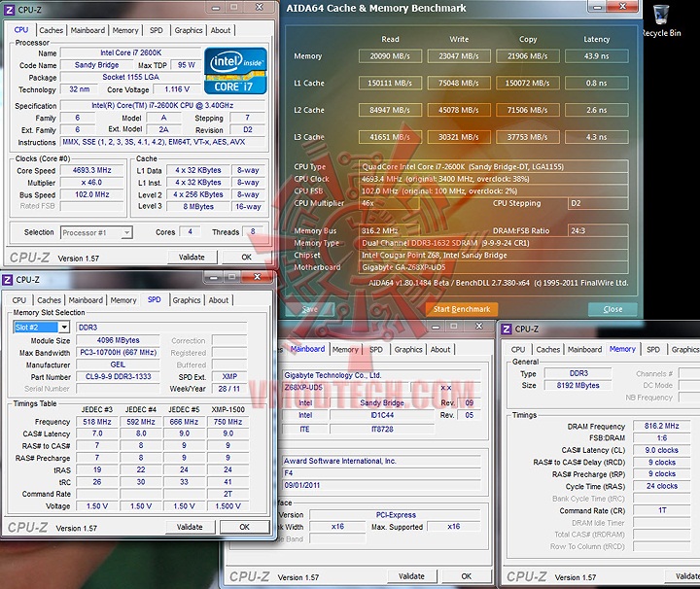Click the XMP-1500 frequency 750 MHz cell

pos(227,422)
